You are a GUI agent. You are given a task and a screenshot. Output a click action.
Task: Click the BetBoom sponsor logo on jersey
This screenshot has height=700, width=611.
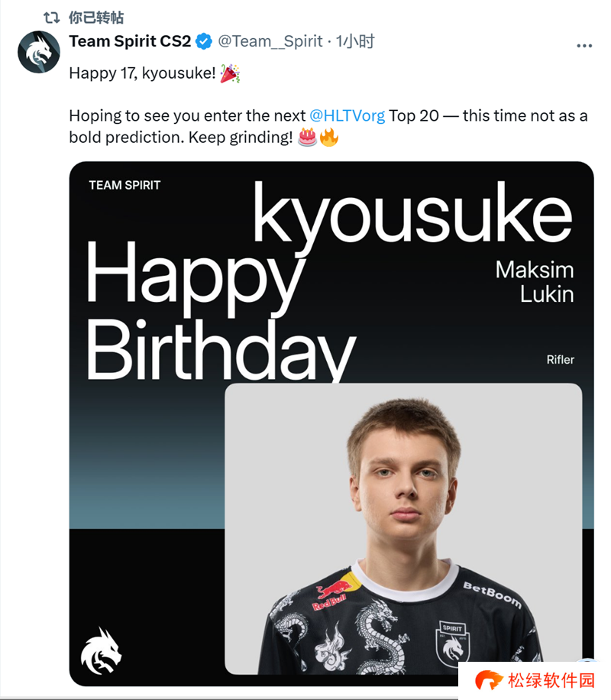[x=493, y=594]
